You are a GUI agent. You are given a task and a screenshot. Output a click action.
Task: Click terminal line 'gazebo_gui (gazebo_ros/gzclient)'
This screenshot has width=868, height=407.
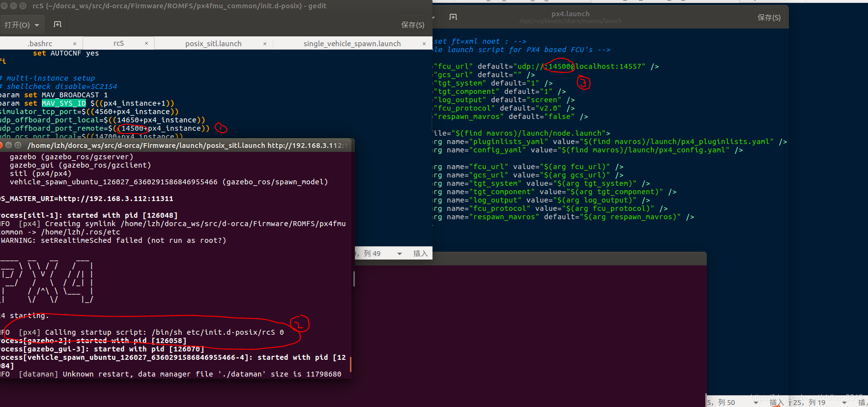coord(80,165)
